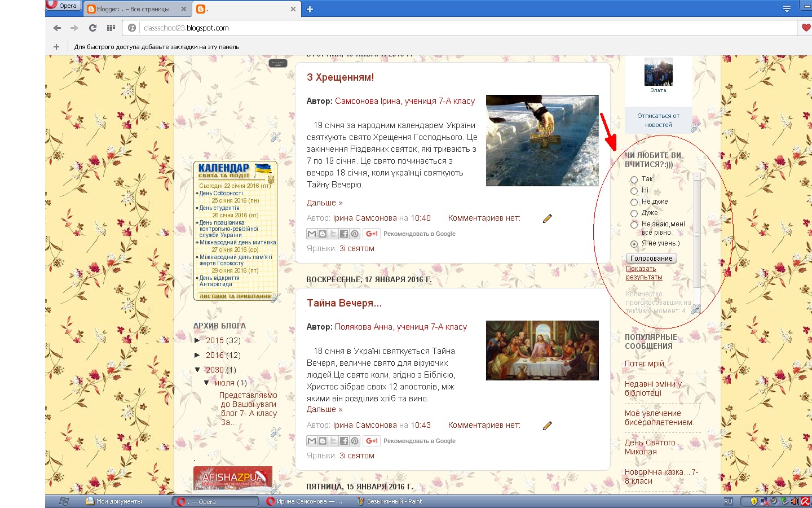This screenshot has height=508, width=812.
Task: Edit the Тайна Вечеря post with the pencil icon
Action: pyautogui.click(x=547, y=426)
